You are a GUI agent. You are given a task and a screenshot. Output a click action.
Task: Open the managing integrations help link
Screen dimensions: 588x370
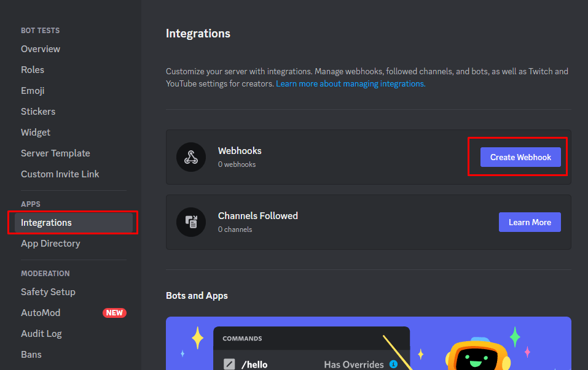coord(350,83)
